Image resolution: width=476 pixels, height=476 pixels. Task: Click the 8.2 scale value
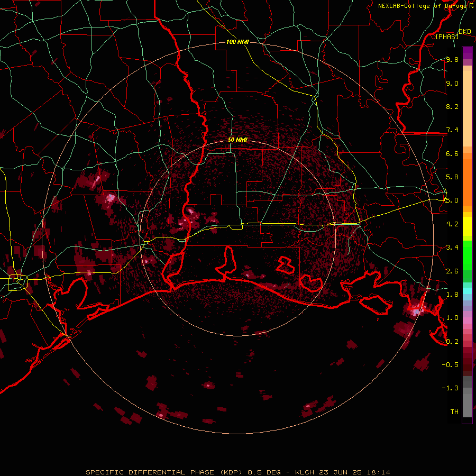pyautogui.click(x=452, y=106)
